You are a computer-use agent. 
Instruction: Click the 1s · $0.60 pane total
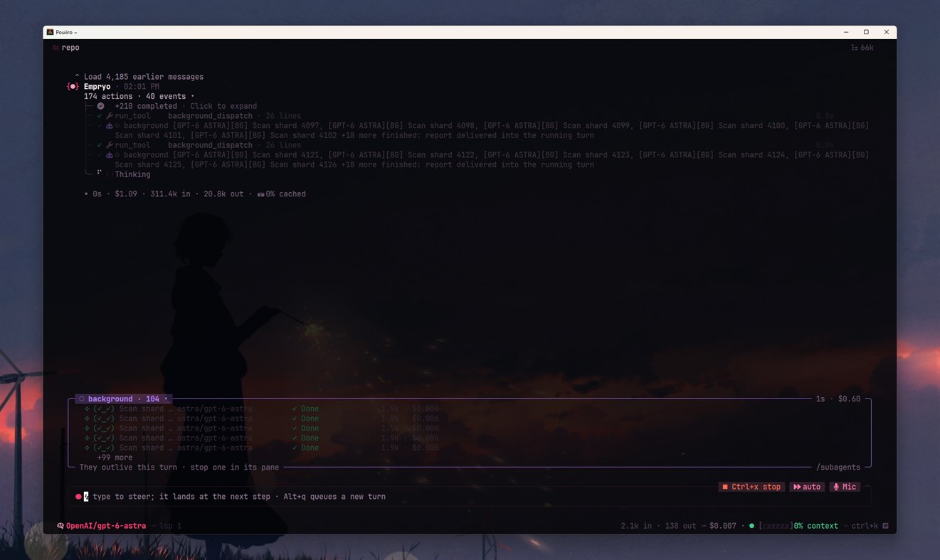(838, 399)
